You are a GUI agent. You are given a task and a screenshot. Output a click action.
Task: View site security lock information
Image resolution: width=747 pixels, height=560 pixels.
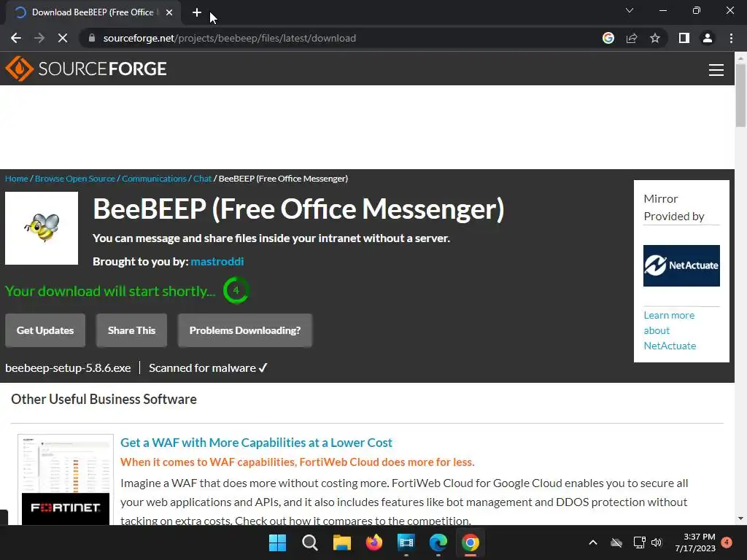pyautogui.click(x=92, y=38)
